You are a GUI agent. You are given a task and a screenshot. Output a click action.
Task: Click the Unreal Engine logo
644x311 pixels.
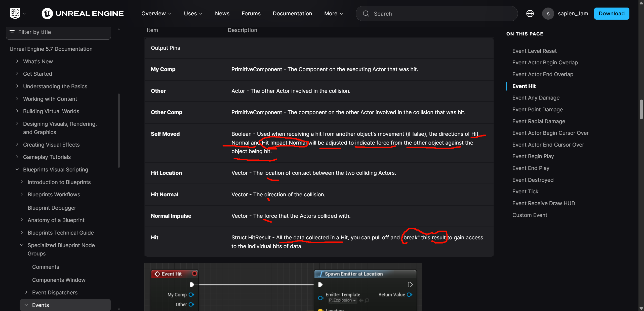[x=83, y=14]
